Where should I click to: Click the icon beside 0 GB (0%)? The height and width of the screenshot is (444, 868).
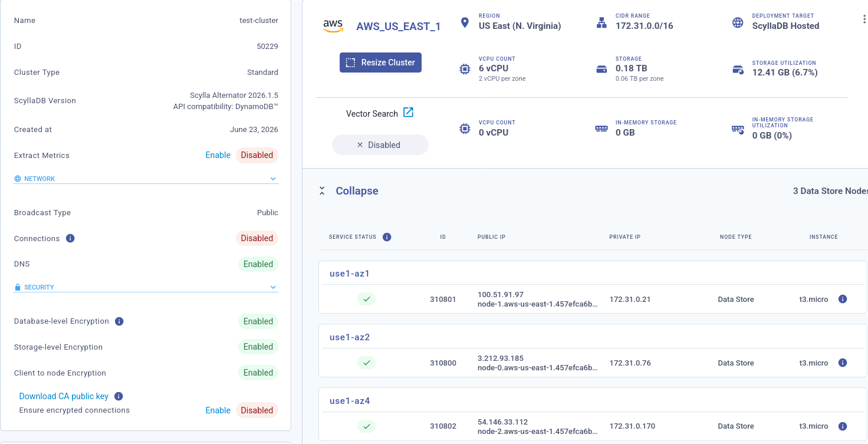pyautogui.click(x=738, y=130)
